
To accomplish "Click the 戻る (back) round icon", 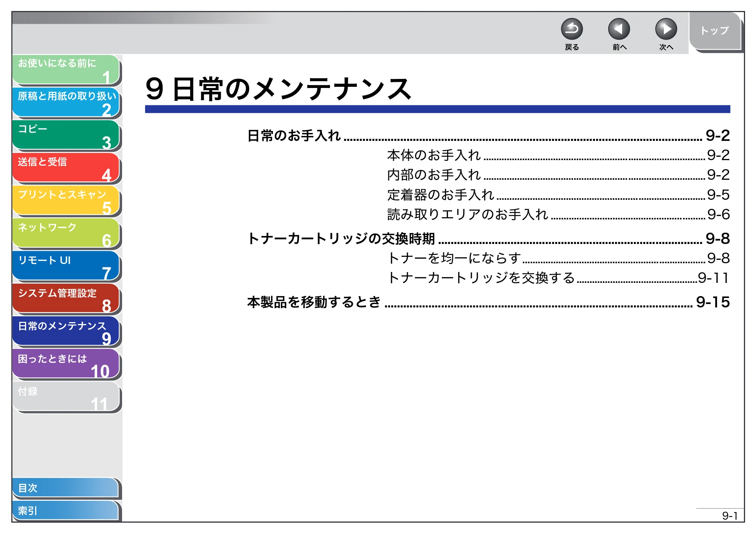I will (572, 29).
